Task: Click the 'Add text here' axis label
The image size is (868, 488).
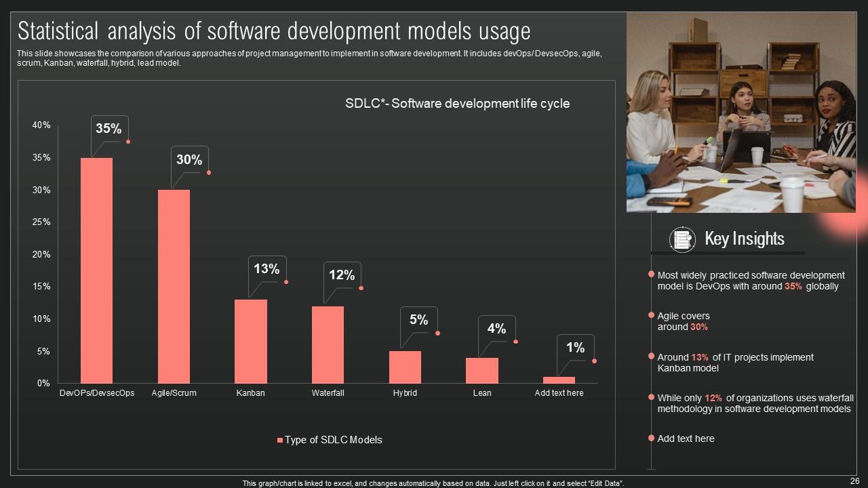Action: click(559, 393)
